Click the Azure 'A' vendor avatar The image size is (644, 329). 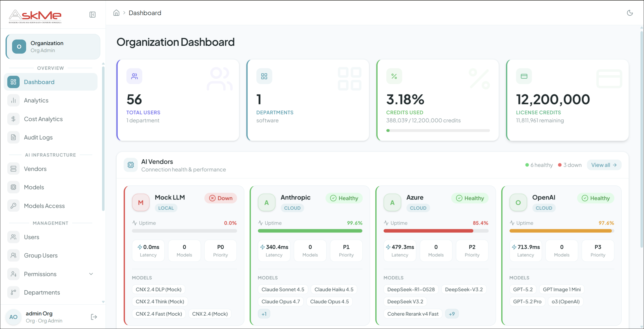392,203
